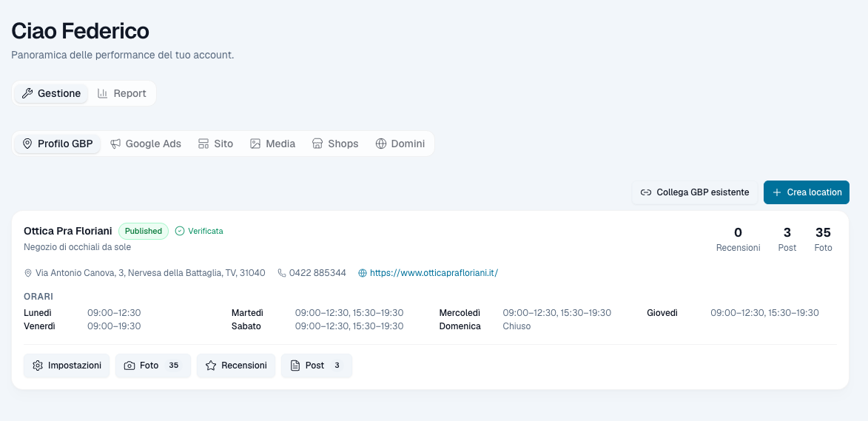Viewport: 868px width, 421px height.
Task: Click the Via Antonio Canova address text
Action: (150, 273)
